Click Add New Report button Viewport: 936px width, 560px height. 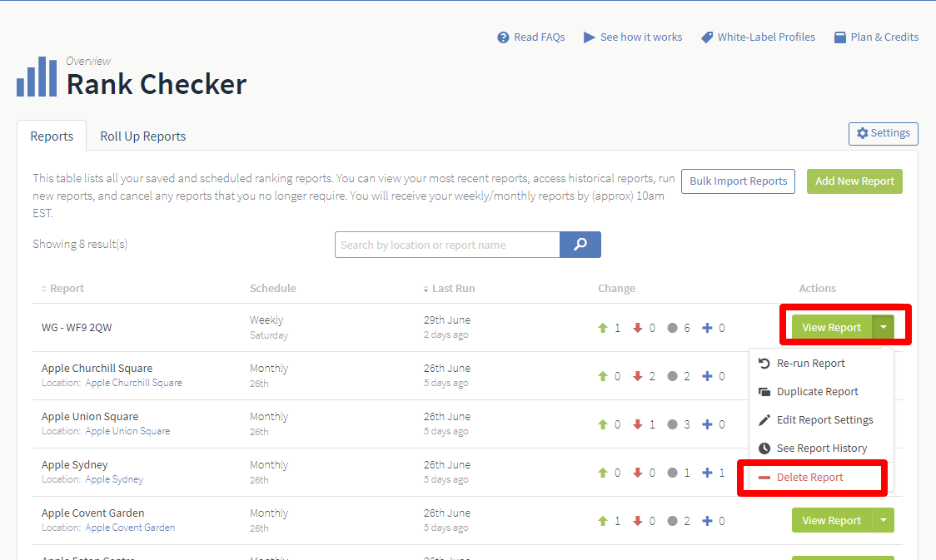tap(854, 181)
